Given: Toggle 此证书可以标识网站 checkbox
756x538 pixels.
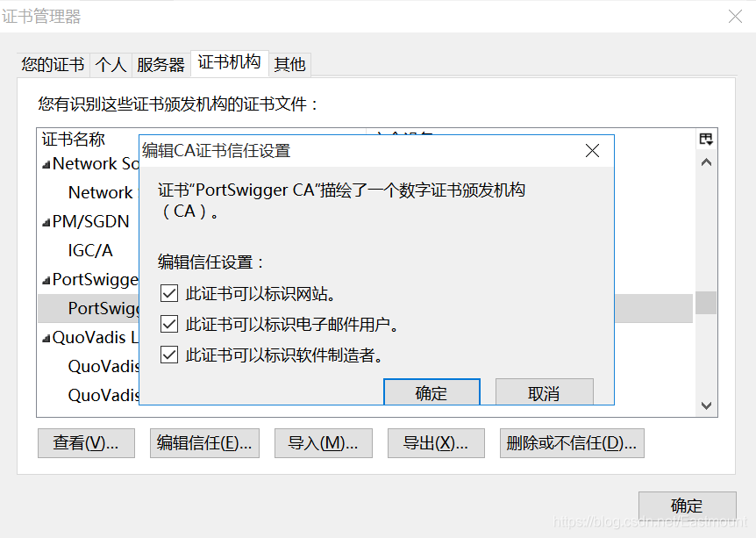Looking at the screenshot, I should pos(169,293).
